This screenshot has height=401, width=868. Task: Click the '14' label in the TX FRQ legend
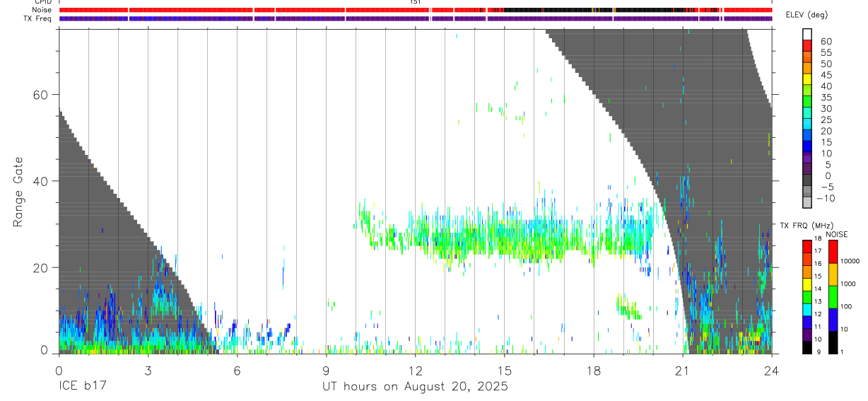pyautogui.click(x=818, y=289)
